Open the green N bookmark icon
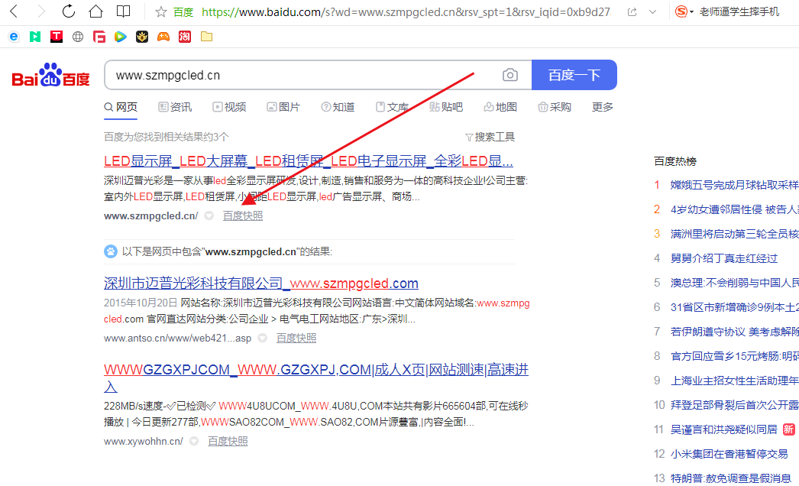This screenshot has width=799, height=486. 35,37
